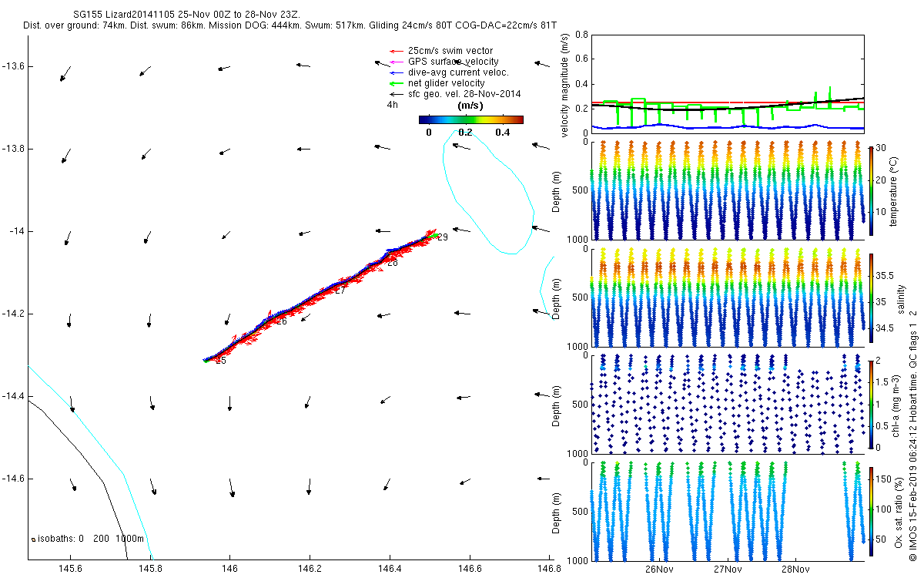
Task: Click the black arrow symbol beside sfc geo. vel.
Action: click(397, 94)
